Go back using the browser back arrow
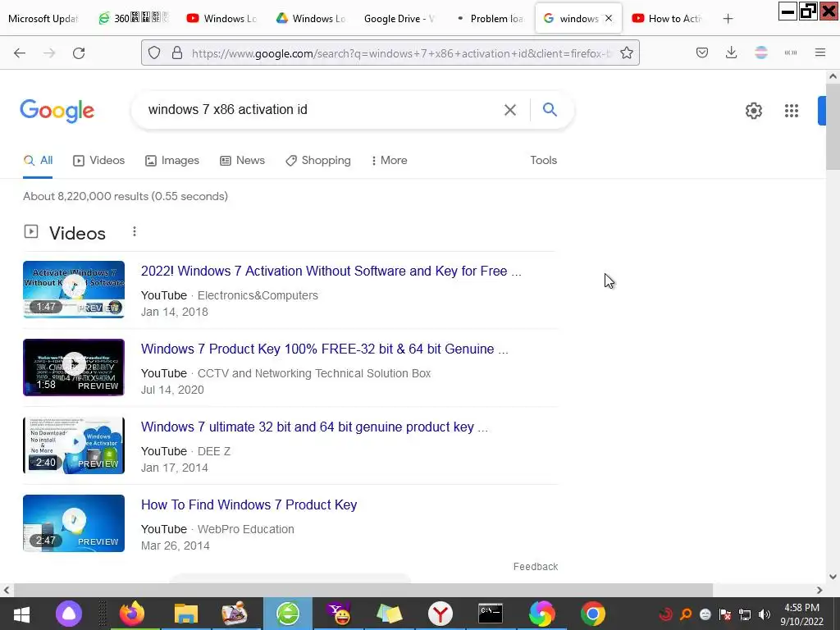 [x=20, y=52]
